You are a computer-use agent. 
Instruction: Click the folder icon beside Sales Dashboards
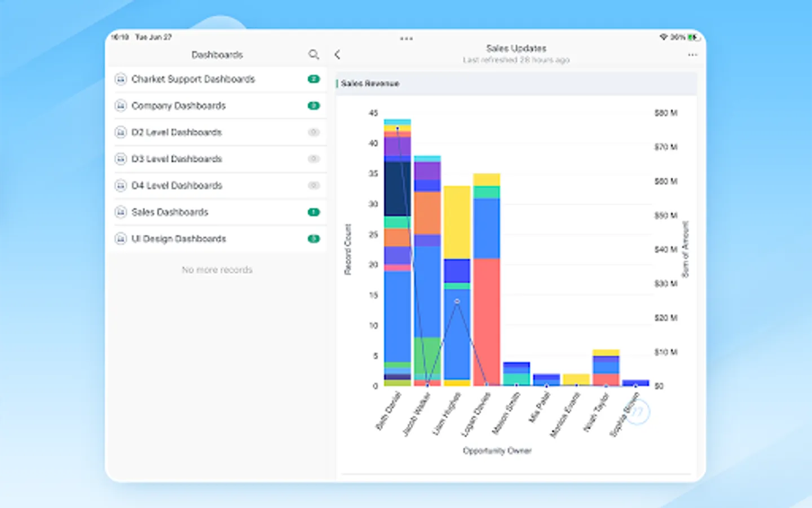click(121, 212)
